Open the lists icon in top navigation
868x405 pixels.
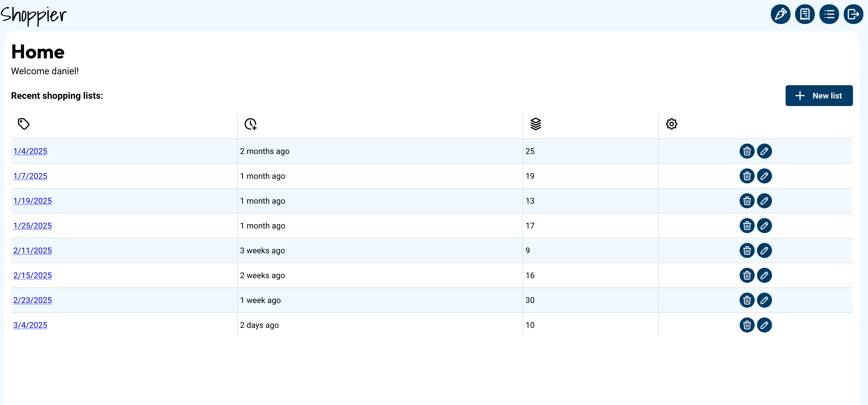tap(829, 14)
